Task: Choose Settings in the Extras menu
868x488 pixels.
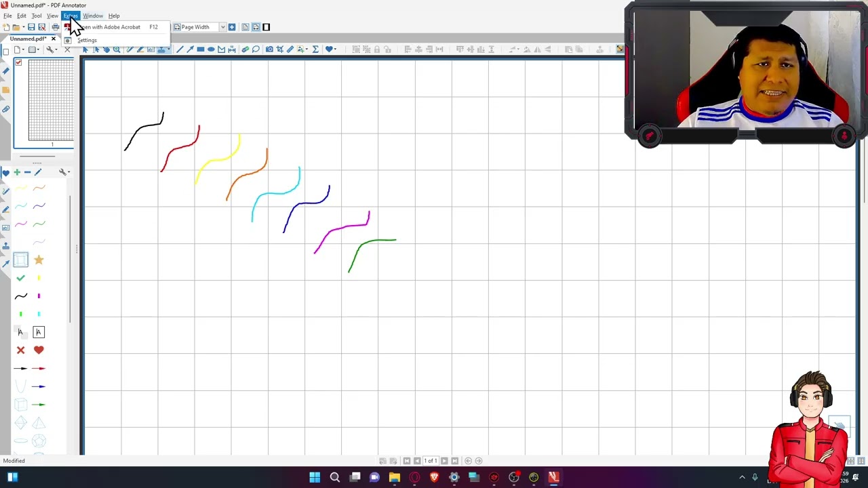Action: click(x=87, y=40)
